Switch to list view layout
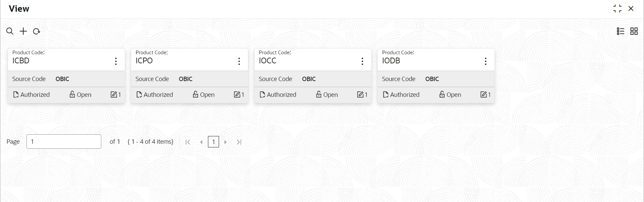 [621, 31]
